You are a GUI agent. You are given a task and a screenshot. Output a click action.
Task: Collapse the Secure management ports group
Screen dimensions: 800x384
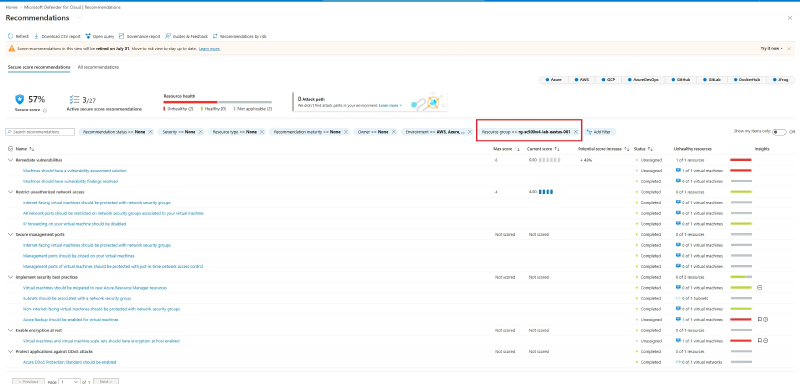pyautogui.click(x=11, y=235)
